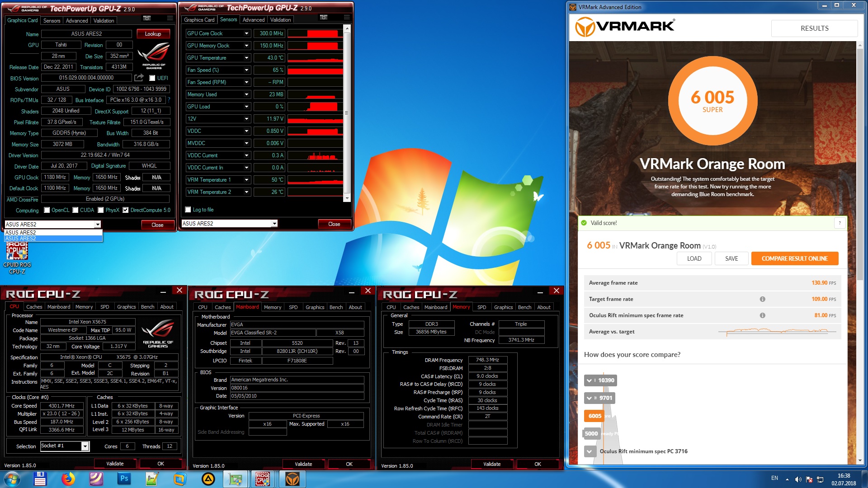Select highlighted ASUS ARES2 entry in dropdown list
Viewport: 868px width, 488px height.
pyautogui.click(x=53, y=239)
